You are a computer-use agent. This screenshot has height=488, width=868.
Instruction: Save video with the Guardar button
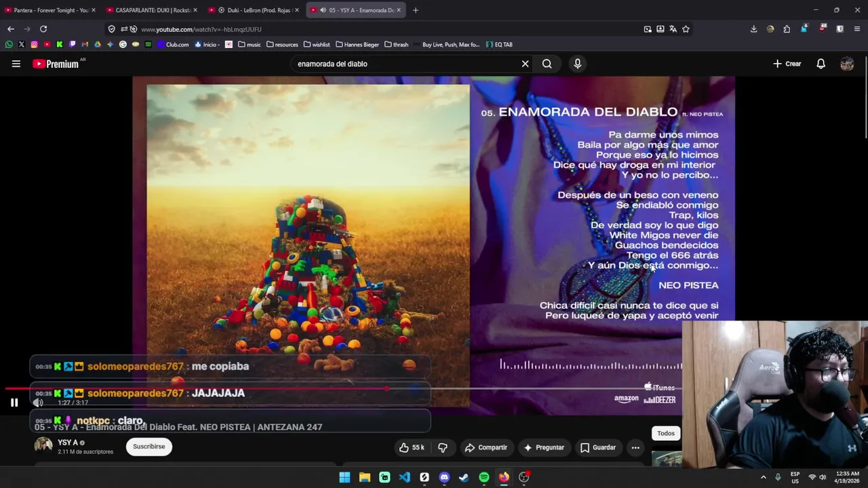click(598, 447)
